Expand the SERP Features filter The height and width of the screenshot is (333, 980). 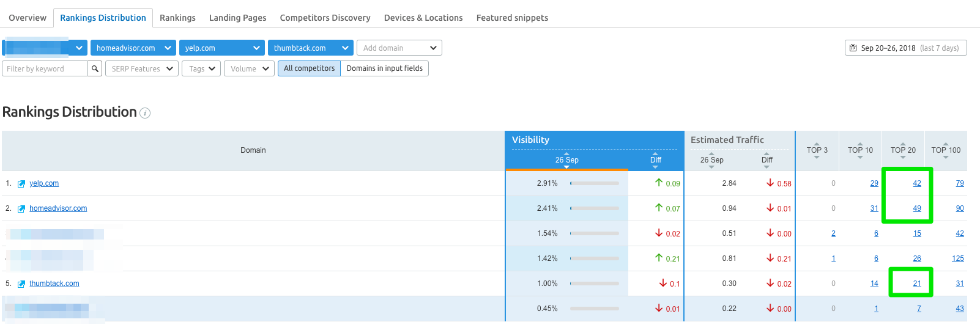(142, 68)
